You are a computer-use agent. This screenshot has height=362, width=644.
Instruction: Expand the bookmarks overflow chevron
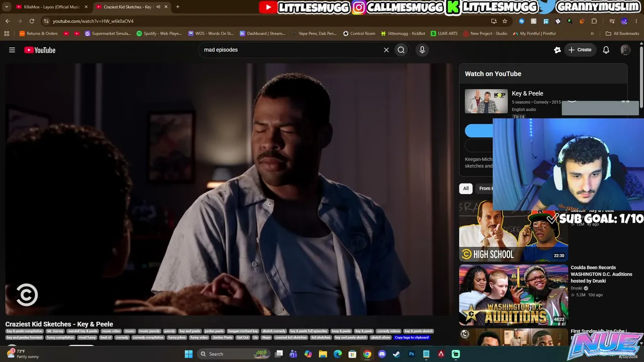(x=592, y=34)
